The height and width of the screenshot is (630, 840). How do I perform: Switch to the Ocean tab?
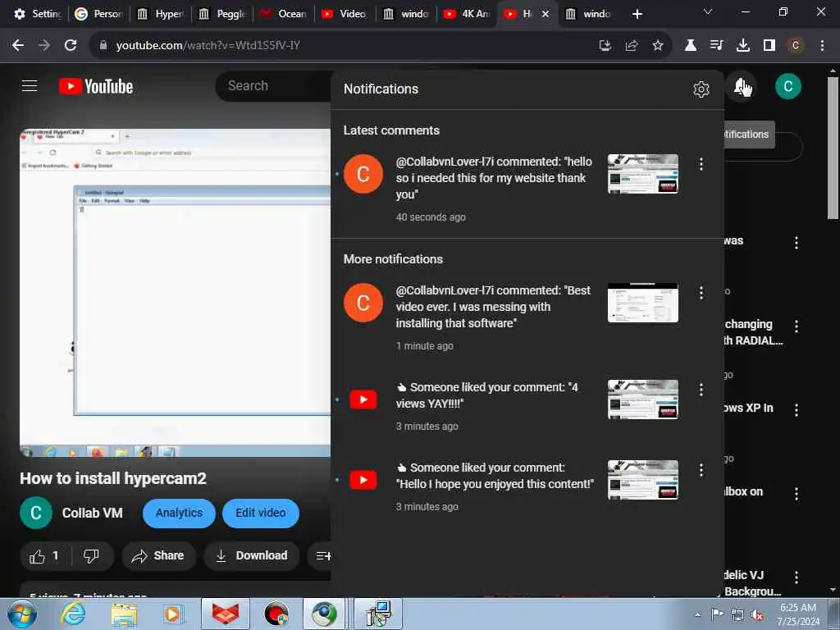click(x=283, y=14)
